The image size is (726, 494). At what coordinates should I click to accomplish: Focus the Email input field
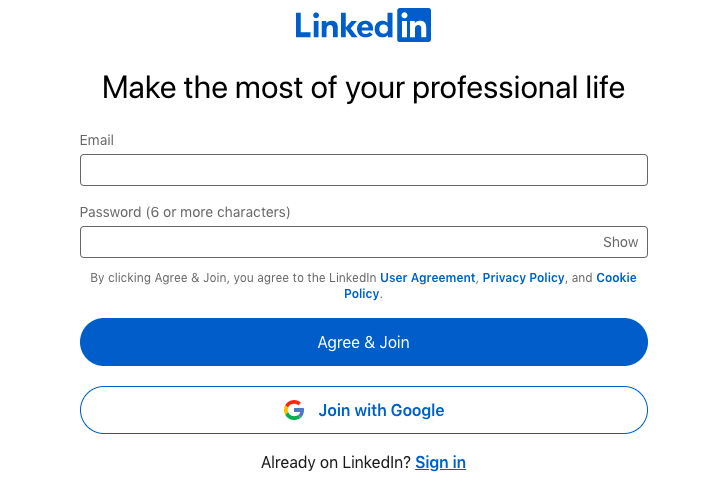click(363, 170)
